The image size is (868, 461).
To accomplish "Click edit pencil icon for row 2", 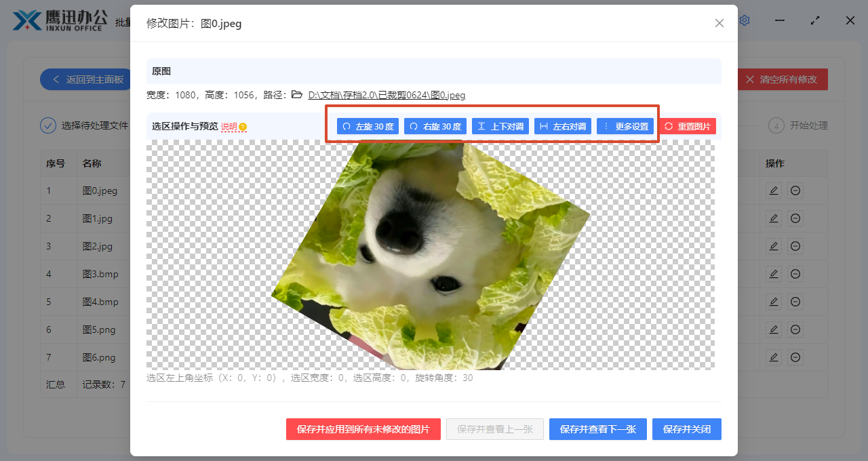I will pos(774,218).
